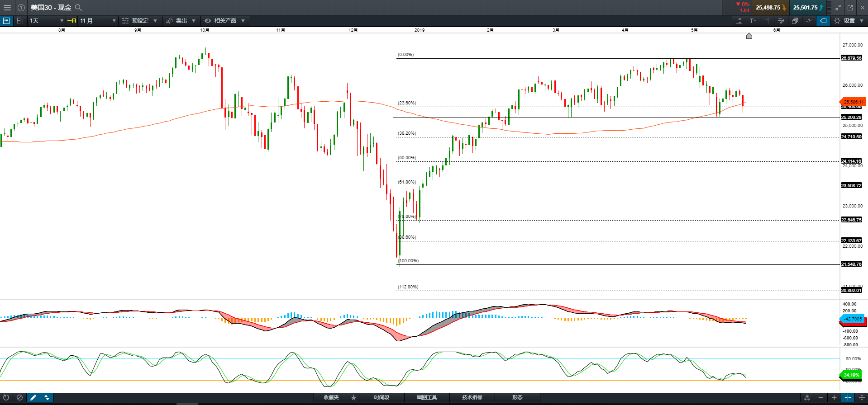868x405 pixels.
Task: Click the star favorites icon
Action: click(353, 398)
